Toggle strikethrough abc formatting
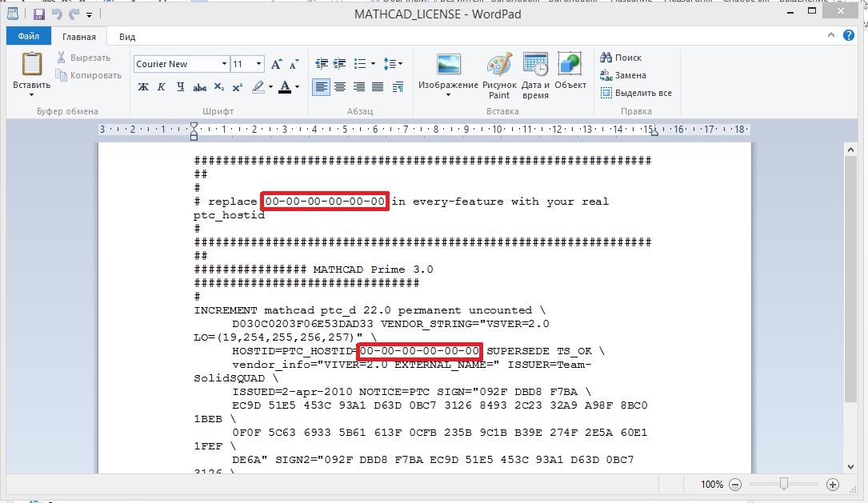The height and width of the screenshot is (503, 868). coord(200,87)
